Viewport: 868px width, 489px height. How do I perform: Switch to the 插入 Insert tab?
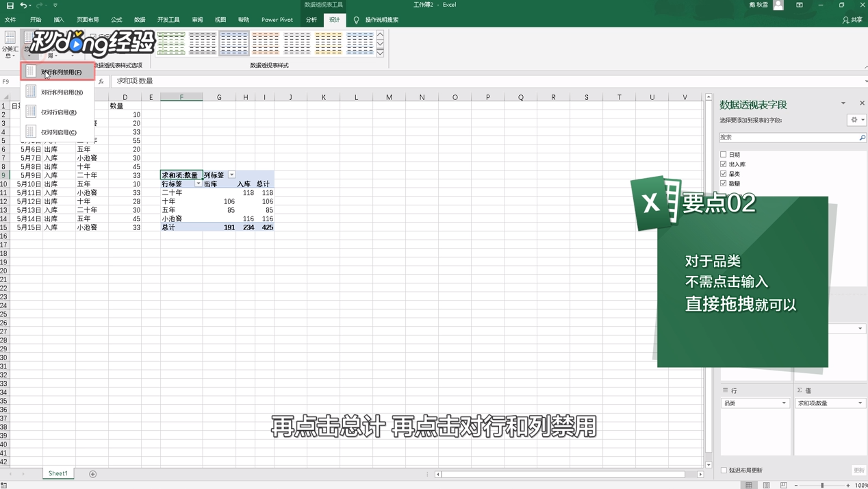(59, 20)
